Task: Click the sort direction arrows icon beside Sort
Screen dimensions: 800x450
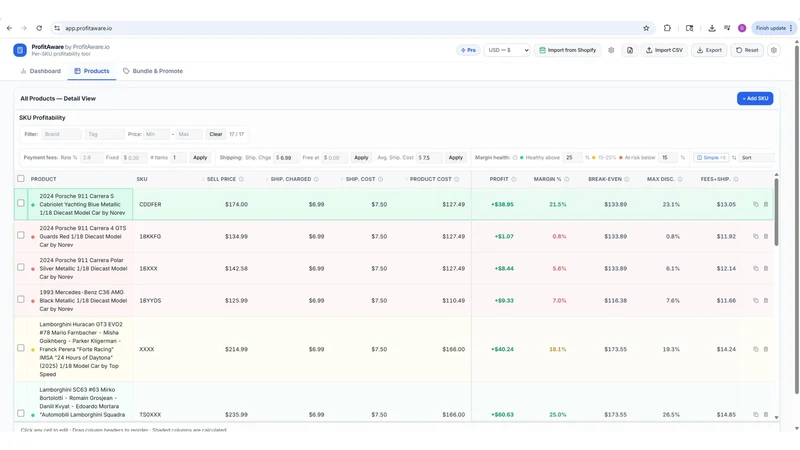Action: pos(734,158)
